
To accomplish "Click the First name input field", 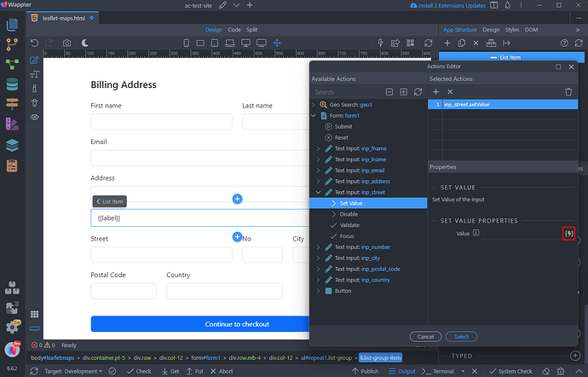I will [161, 122].
